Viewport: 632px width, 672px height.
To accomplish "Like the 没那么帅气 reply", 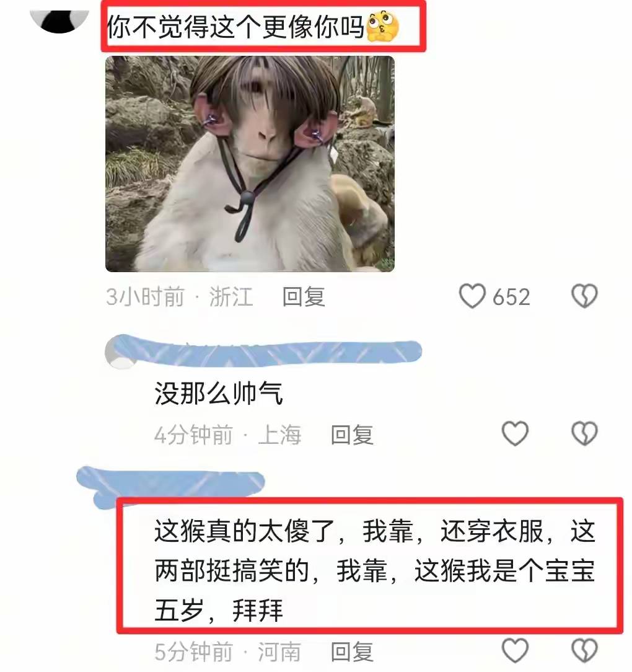I will pyautogui.click(x=515, y=434).
